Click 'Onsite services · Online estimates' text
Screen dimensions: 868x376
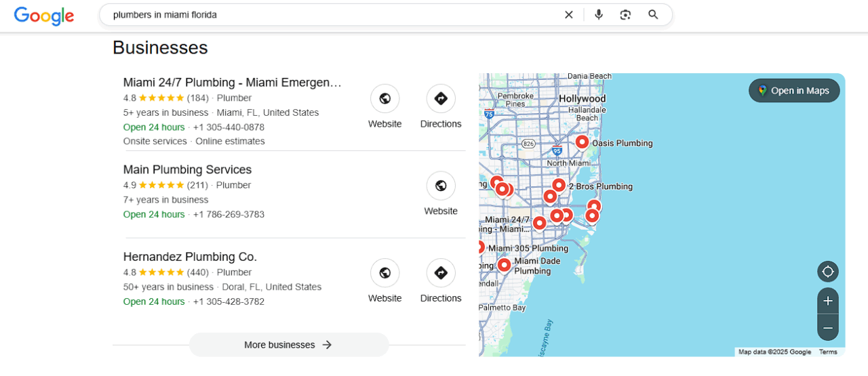coord(194,142)
